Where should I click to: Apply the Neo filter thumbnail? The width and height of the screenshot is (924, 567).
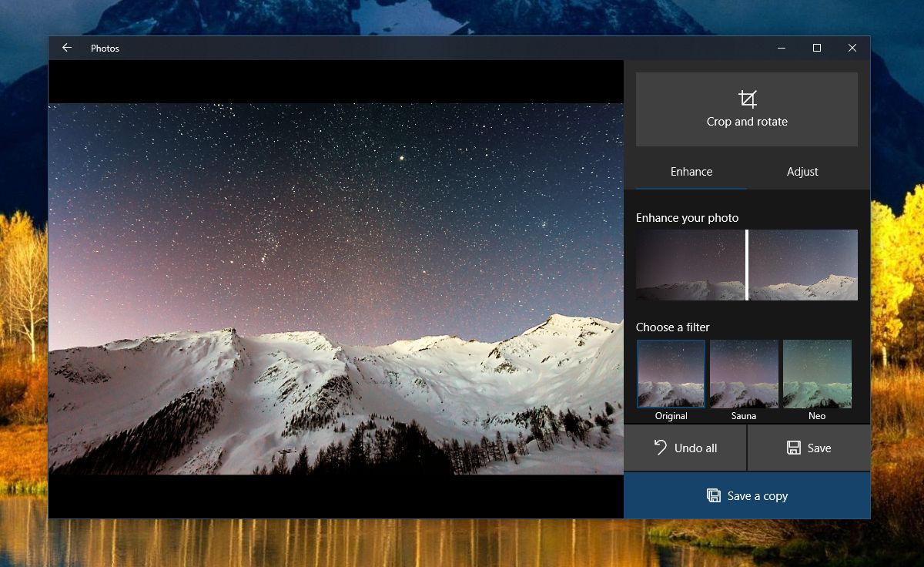pyautogui.click(x=817, y=374)
